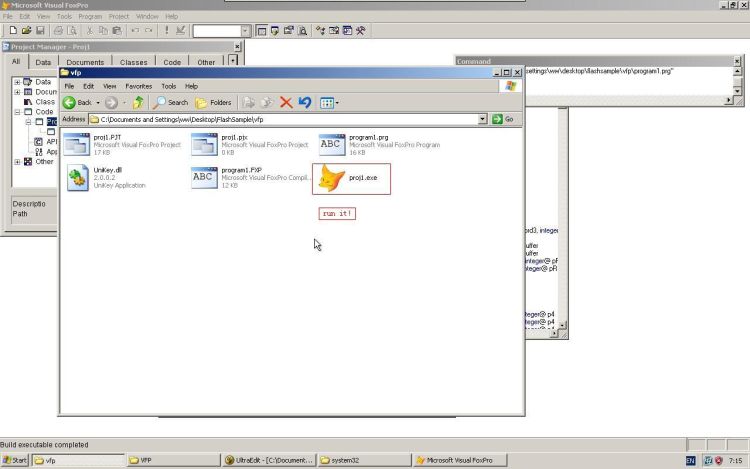Click Data Session window icon in FoxPro toolbar
This screenshot has width=750, height=469.
click(x=275, y=31)
